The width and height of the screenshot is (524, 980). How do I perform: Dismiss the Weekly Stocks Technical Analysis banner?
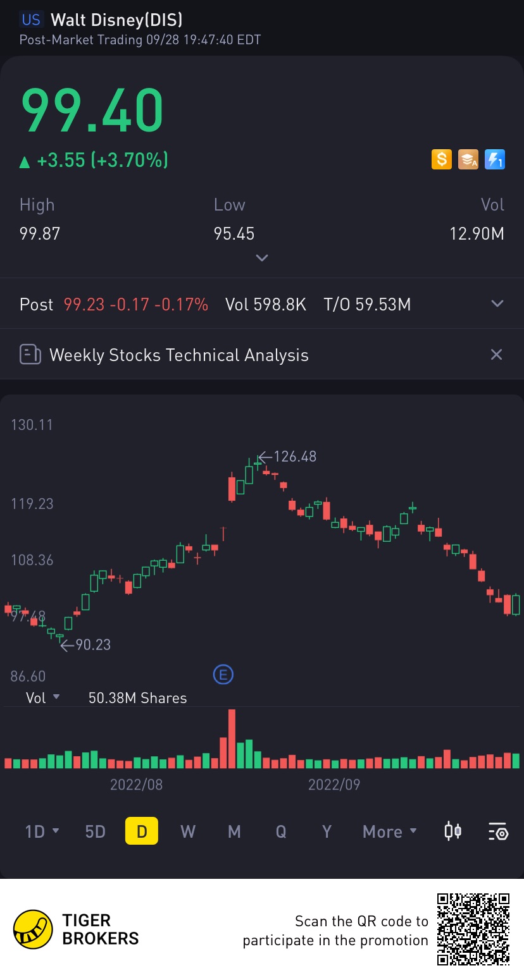click(x=497, y=355)
